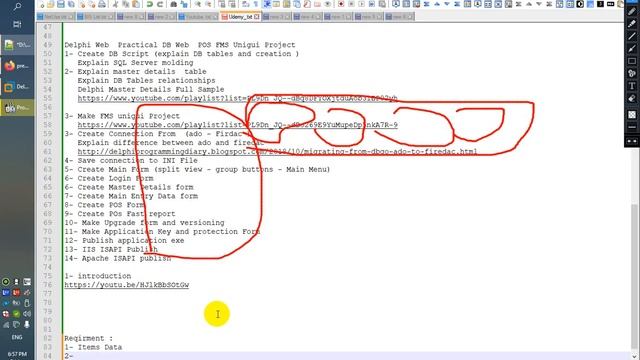
Task: Select the arrow drawing tool
Action: 631,49
